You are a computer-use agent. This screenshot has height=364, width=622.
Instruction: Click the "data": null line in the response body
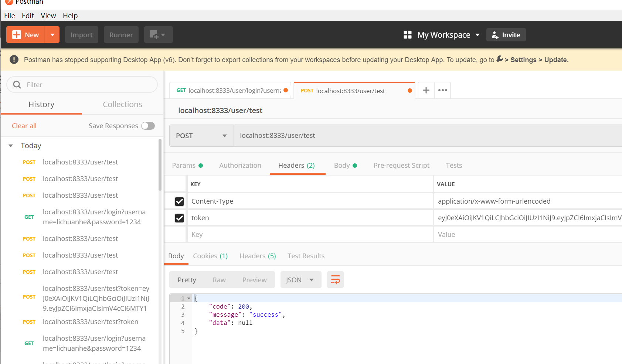pos(231,323)
